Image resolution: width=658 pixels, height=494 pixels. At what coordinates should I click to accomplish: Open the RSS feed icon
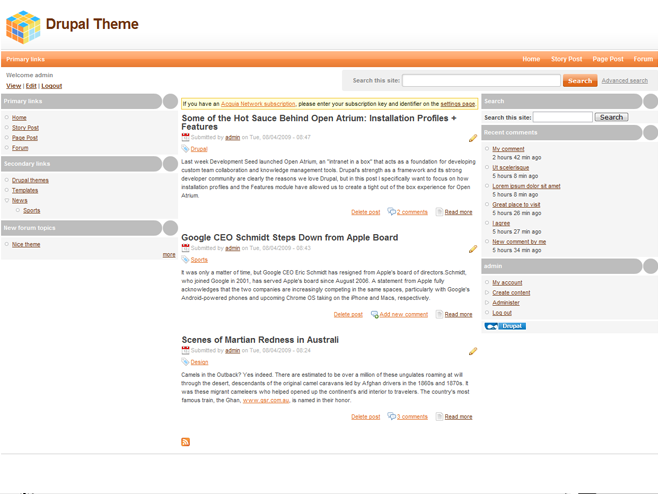point(185,442)
